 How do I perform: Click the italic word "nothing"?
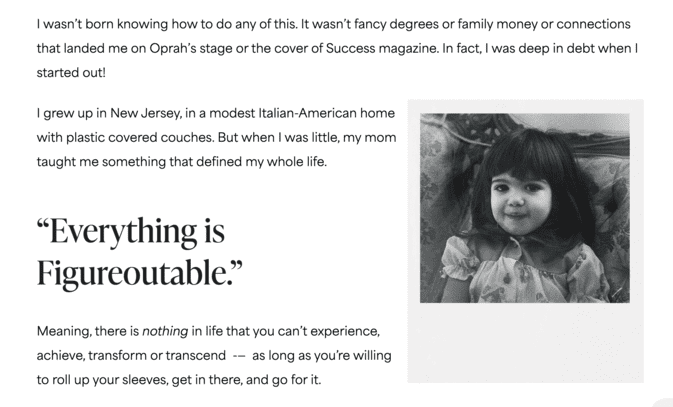pos(165,331)
